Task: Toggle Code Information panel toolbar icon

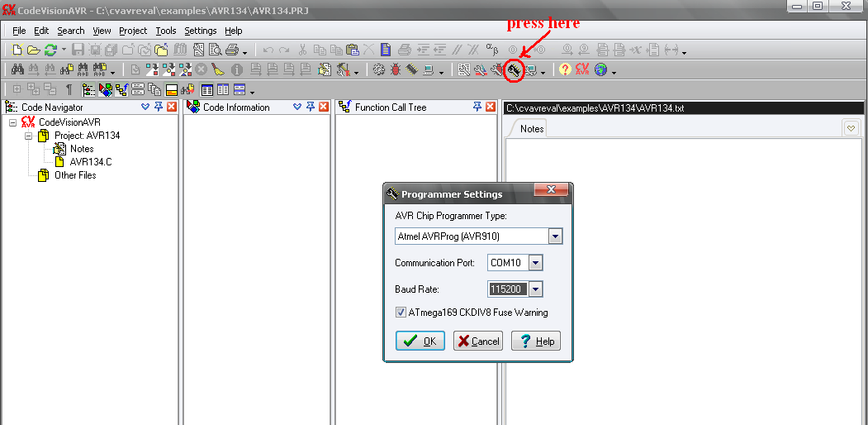Action: pyautogui.click(x=105, y=89)
